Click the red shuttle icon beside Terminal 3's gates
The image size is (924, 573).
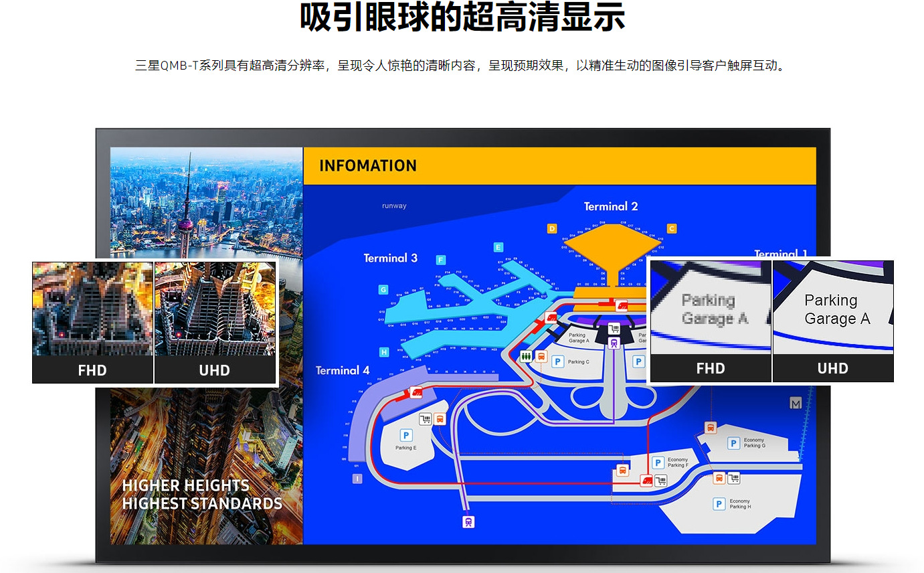[551, 317]
